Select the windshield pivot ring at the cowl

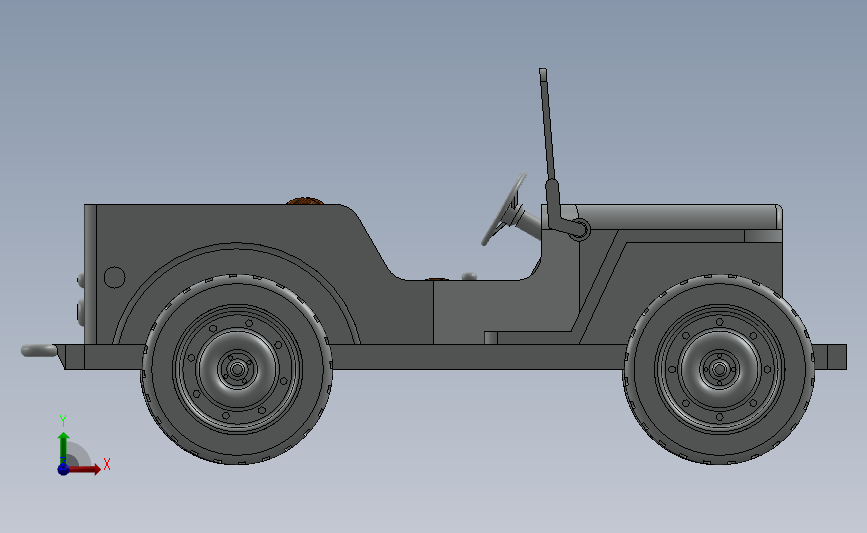pos(579,229)
